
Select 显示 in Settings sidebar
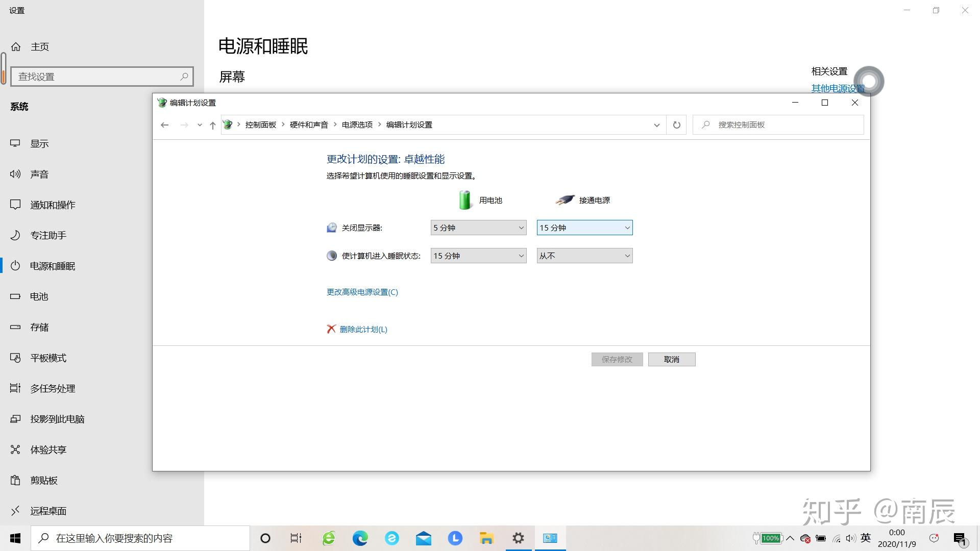pyautogui.click(x=102, y=144)
